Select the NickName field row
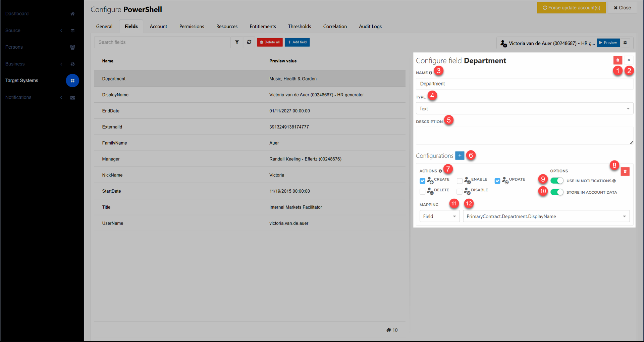The image size is (644, 342). 250,175
